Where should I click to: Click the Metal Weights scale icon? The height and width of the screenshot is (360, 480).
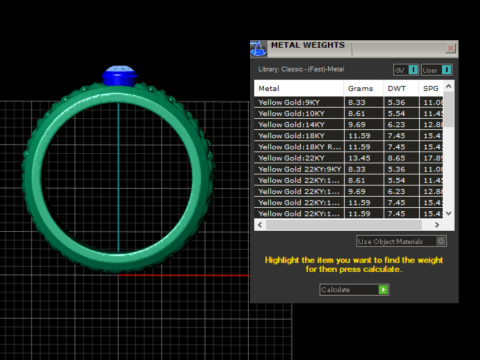tap(258, 49)
